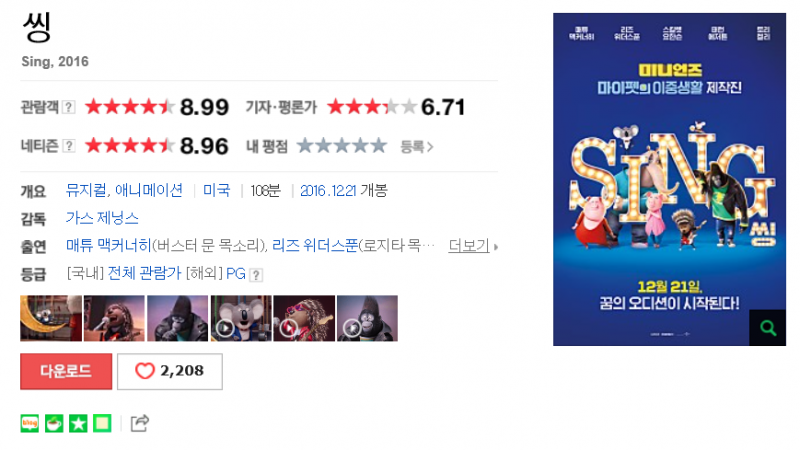Open actor 매튜 맥커너히 link

pyautogui.click(x=109, y=246)
